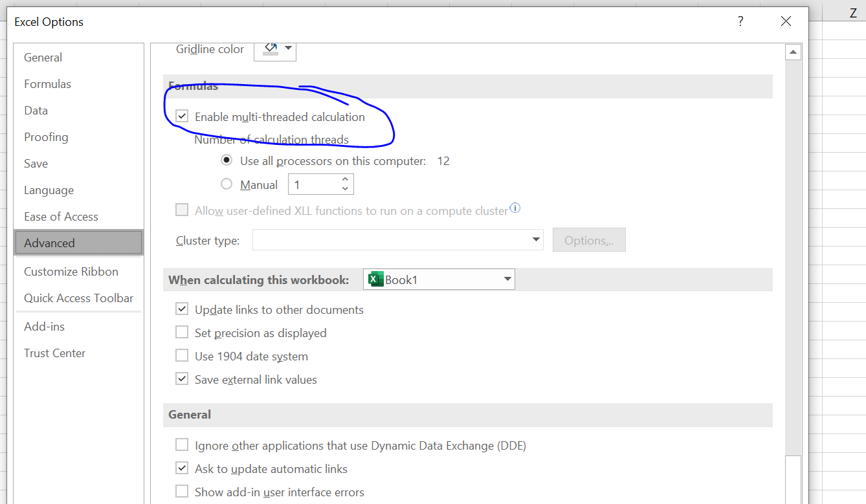This screenshot has height=504, width=866.
Task: Click the Book1 workbook icon in the dropdown
Action: pos(375,279)
